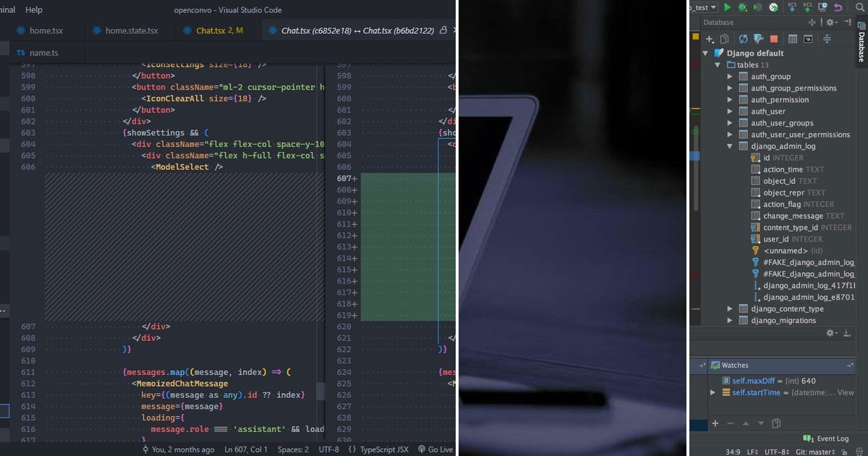Run the Django_test configuration
This screenshot has width=868, height=456.
[727, 7]
